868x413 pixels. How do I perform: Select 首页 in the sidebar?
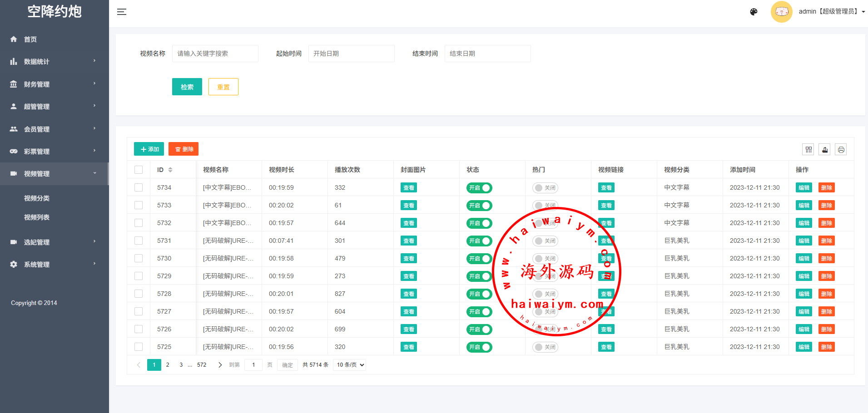coord(30,39)
